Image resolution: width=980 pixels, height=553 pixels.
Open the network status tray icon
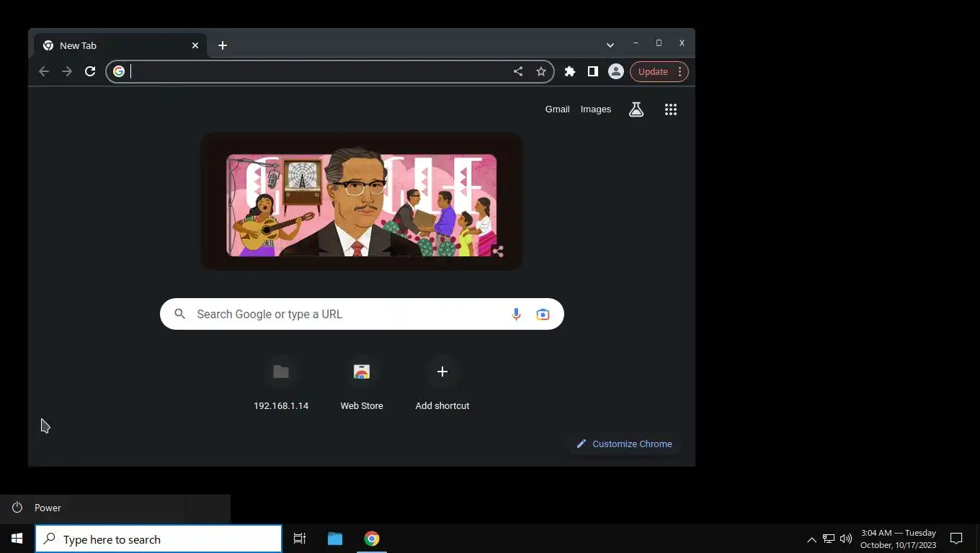click(x=829, y=539)
